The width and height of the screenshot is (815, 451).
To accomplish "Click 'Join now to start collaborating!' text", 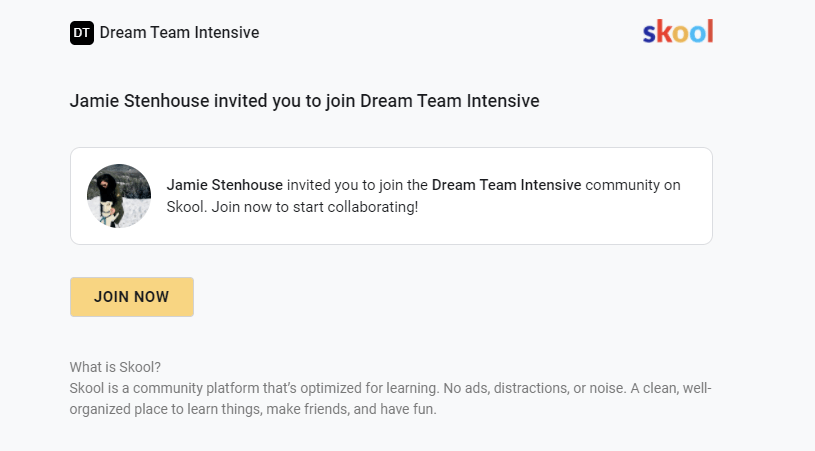I will 314,207.
